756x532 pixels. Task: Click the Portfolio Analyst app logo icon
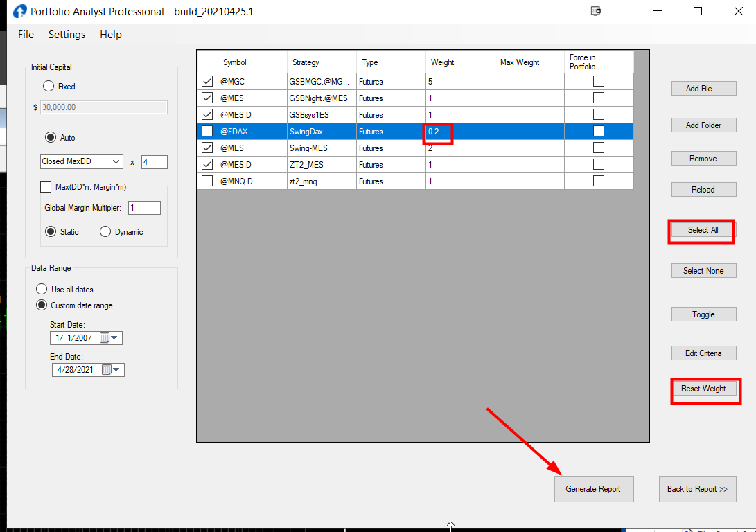21,12
